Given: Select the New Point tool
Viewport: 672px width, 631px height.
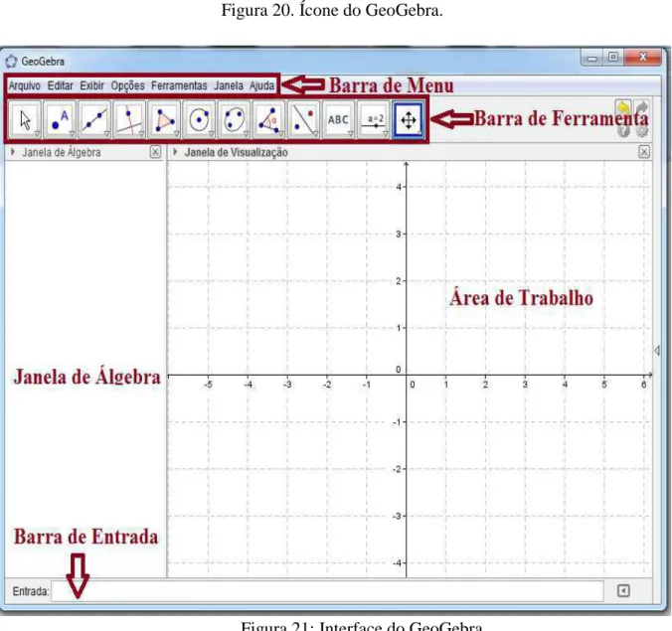Looking at the screenshot, I should click(x=60, y=120).
